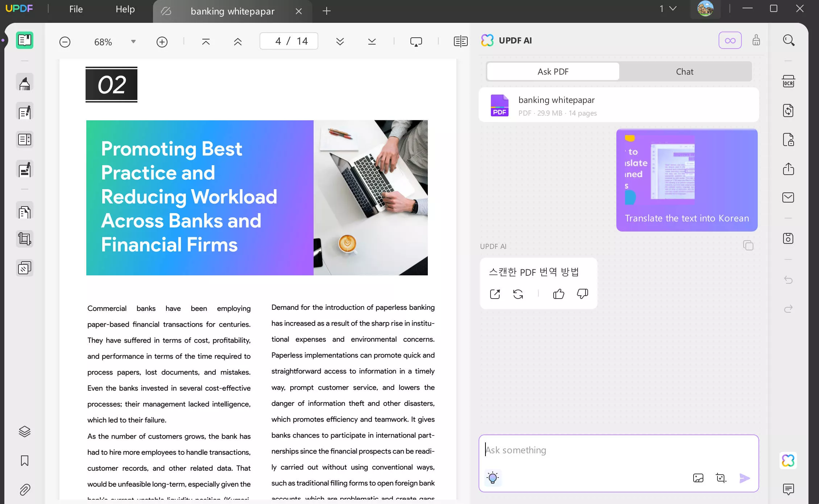Click the Korean AI reply text

click(534, 272)
